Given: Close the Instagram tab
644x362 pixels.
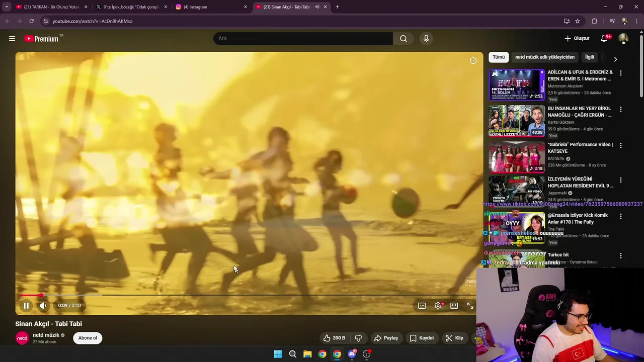Looking at the screenshot, I should 246,7.
